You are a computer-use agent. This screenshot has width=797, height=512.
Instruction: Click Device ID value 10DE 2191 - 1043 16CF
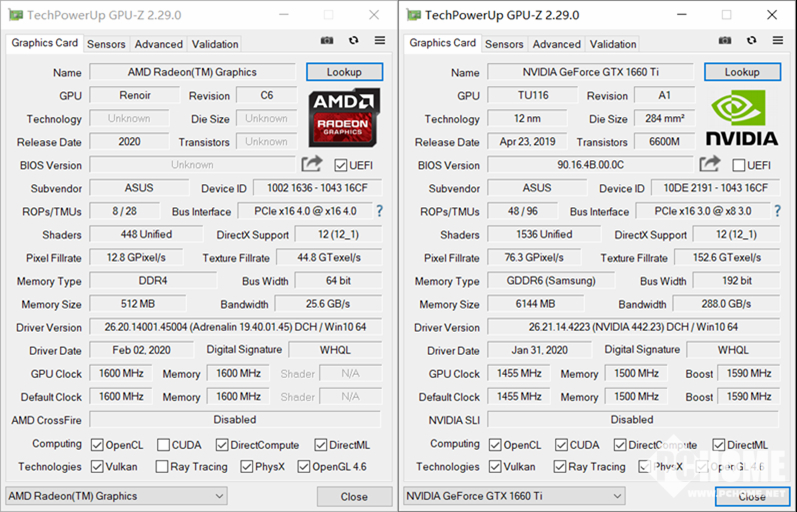(x=716, y=188)
